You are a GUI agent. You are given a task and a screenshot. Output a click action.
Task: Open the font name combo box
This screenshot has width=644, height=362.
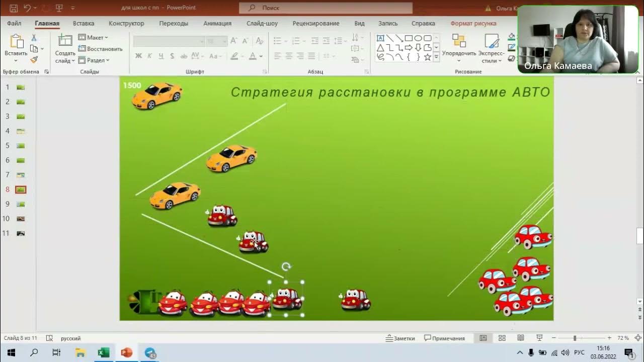[x=169, y=41]
